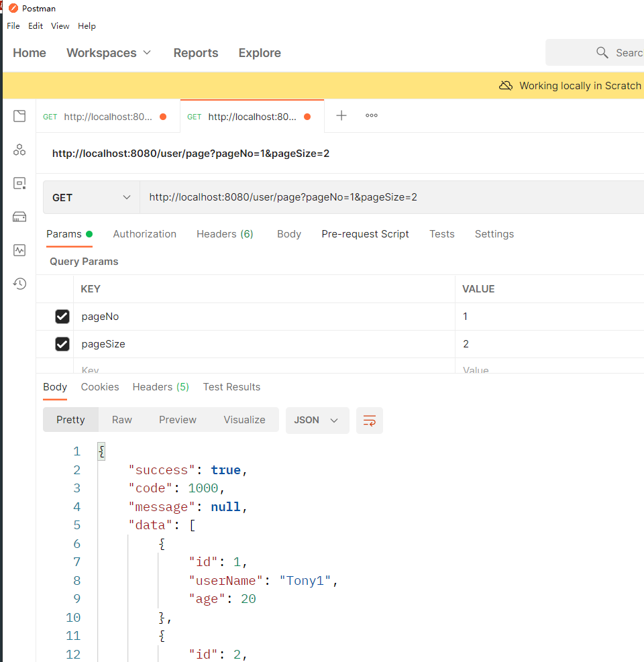Click the Working locally in Scratch banner text

pyautogui.click(x=580, y=86)
